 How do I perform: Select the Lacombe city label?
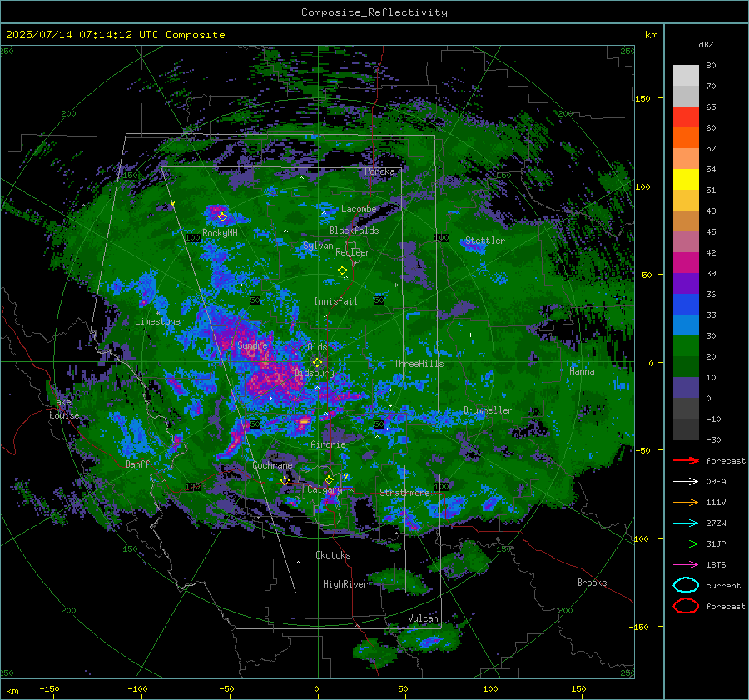point(359,209)
